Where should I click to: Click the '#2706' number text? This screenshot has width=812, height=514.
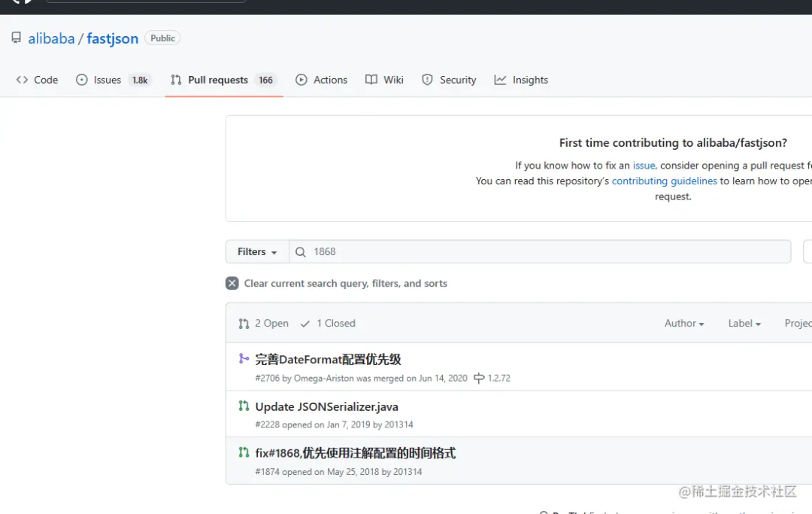click(x=267, y=379)
